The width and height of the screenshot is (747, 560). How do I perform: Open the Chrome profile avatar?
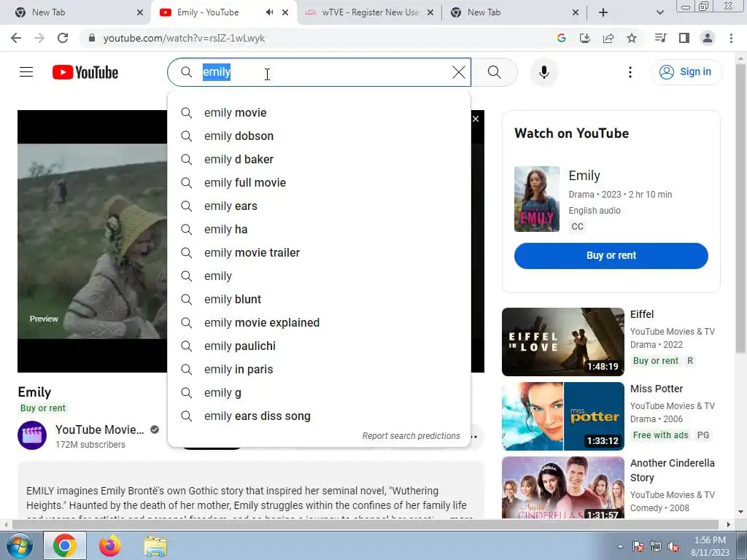pos(708,38)
